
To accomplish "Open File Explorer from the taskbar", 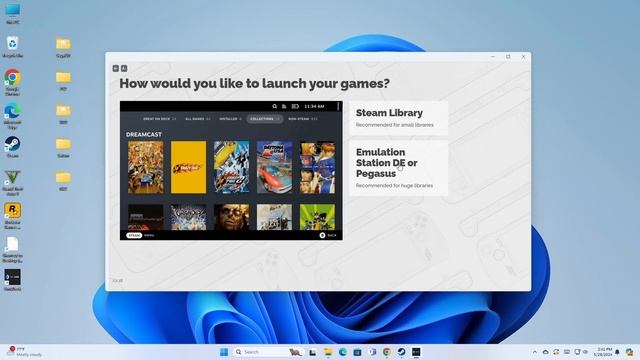I will (328, 352).
